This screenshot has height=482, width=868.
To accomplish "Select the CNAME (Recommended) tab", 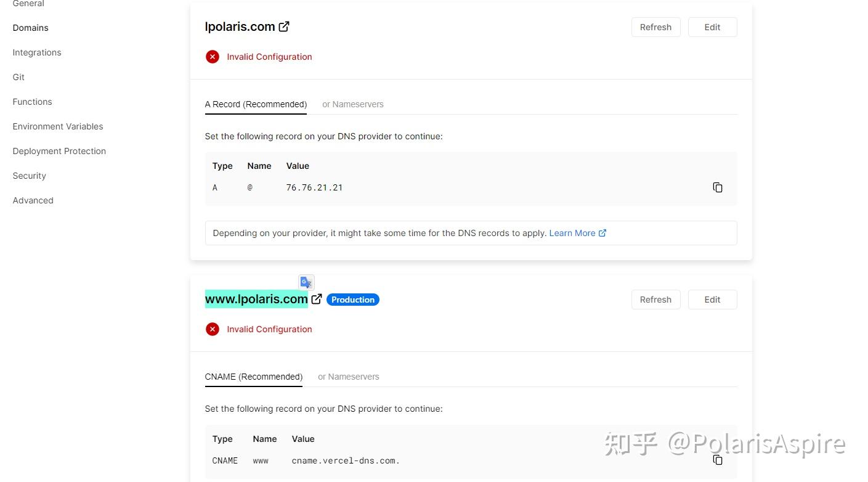I will 254,377.
